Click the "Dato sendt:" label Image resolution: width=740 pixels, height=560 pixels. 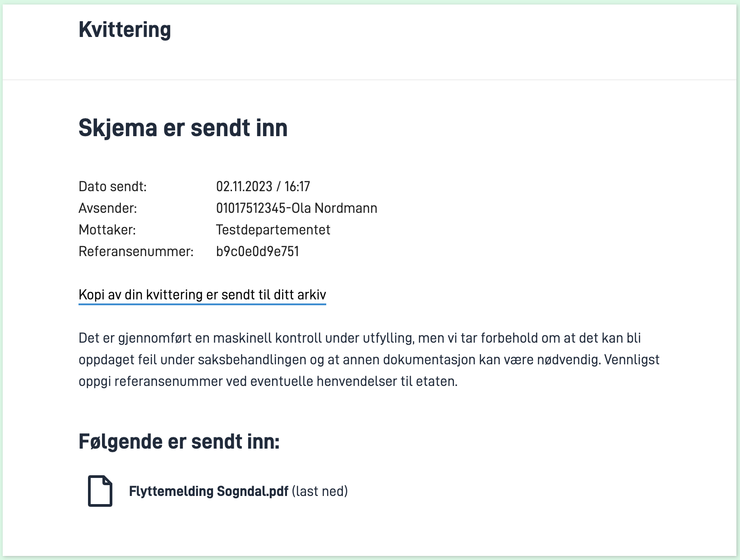112,187
